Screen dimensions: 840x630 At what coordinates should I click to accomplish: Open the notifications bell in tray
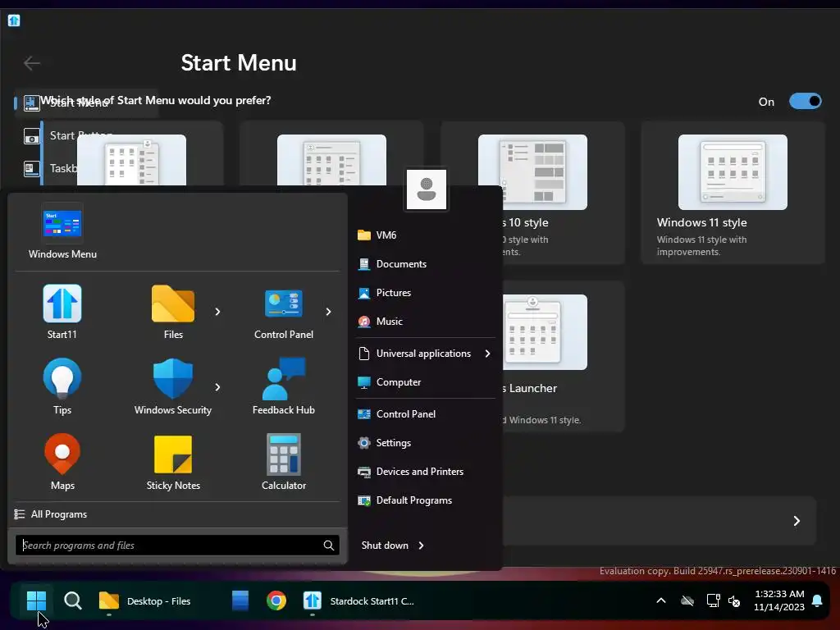coord(817,601)
